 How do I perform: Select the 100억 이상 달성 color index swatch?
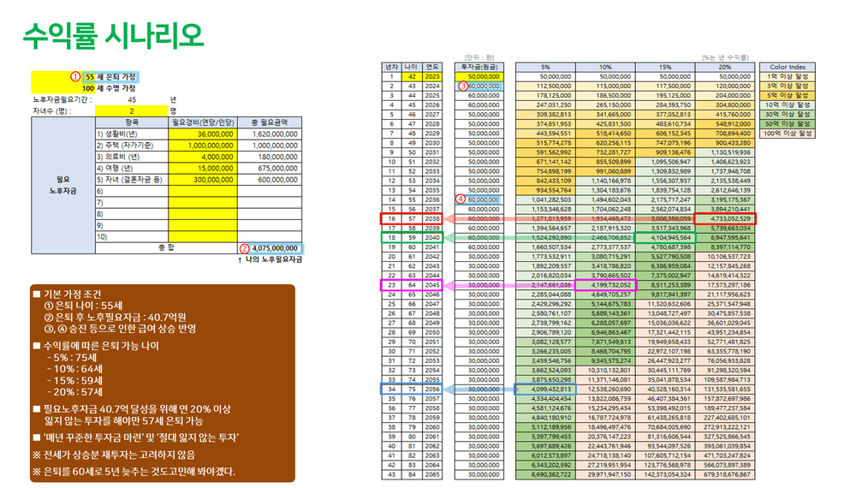pos(788,134)
